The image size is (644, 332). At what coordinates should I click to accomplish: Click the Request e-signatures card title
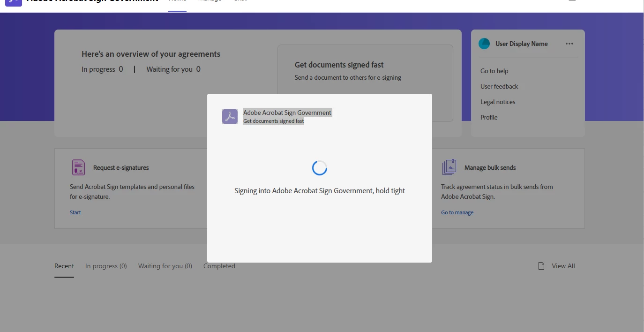point(121,167)
